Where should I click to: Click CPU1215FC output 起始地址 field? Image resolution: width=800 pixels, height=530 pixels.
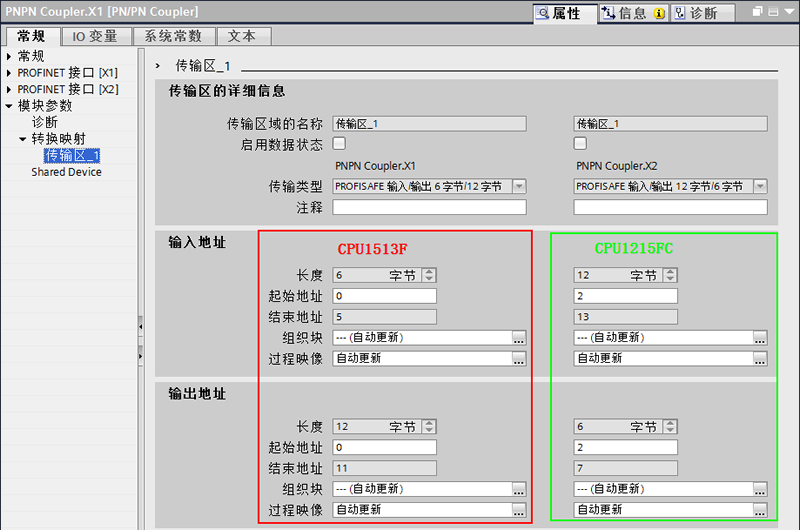coord(626,447)
